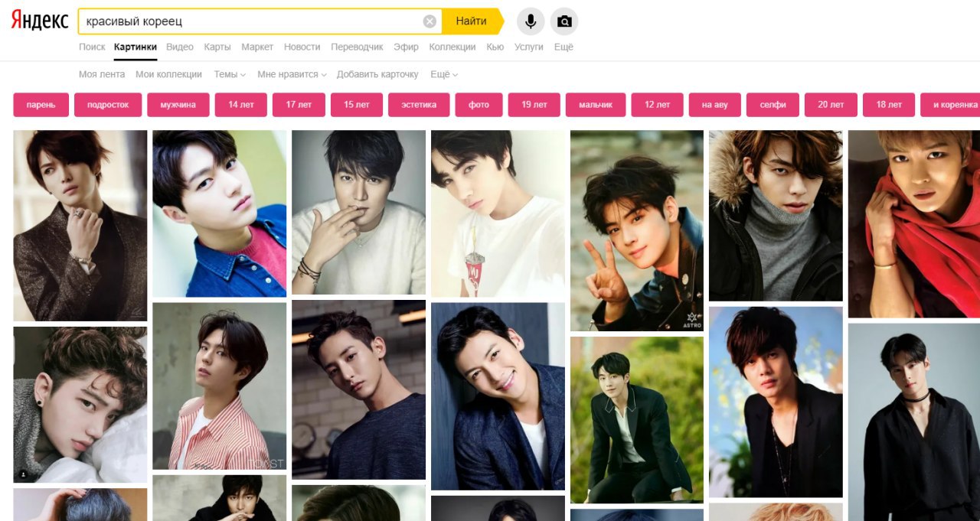Screen dimensions: 980x521
Task: Expand the Темы dropdown
Action: pos(230,74)
